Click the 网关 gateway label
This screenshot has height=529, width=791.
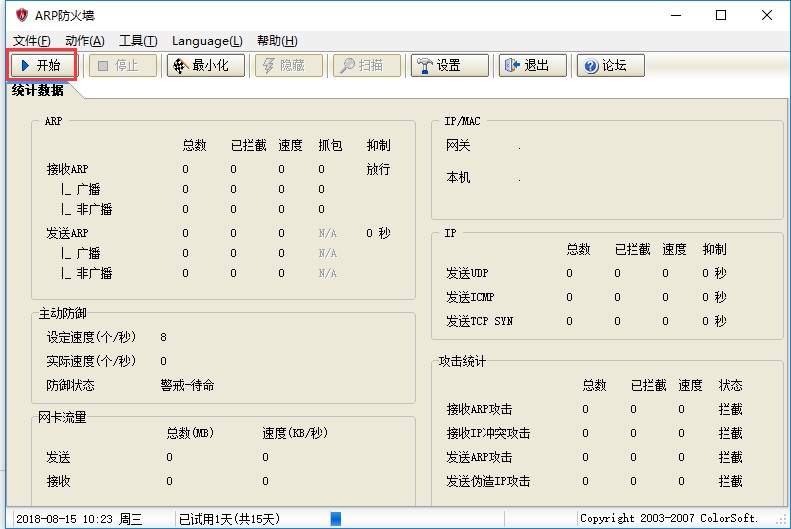pos(458,146)
